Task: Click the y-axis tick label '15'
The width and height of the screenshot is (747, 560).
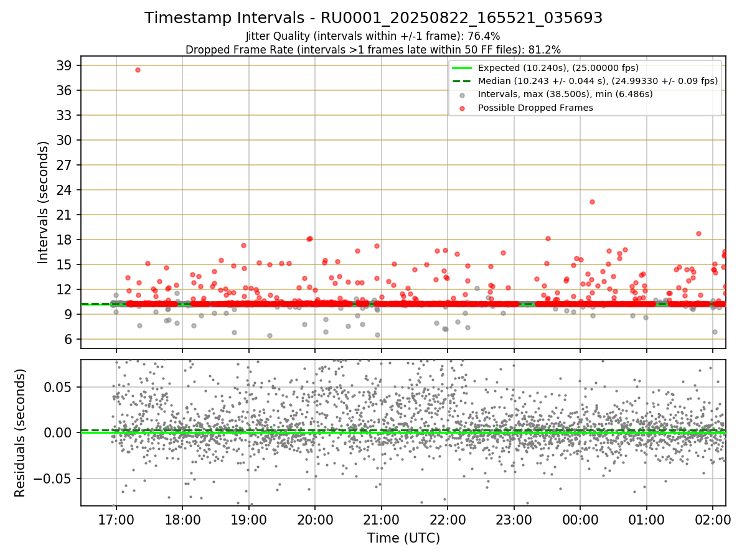Action: tap(64, 264)
